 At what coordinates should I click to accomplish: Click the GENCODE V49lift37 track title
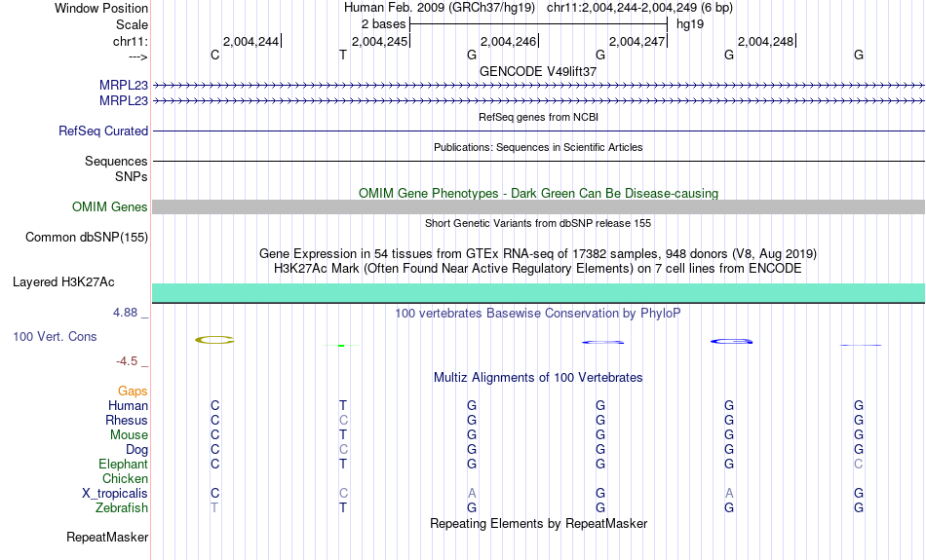point(538,71)
